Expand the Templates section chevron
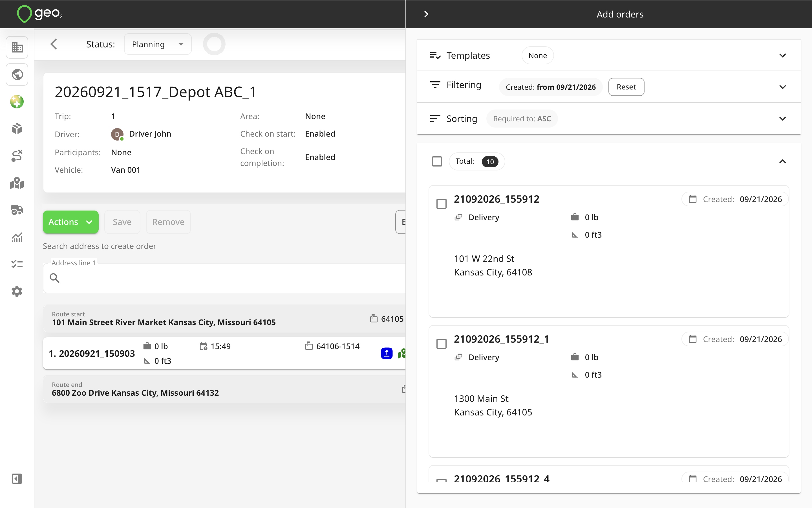The height and width of the screenshot is (508, 812). [782, 55]
